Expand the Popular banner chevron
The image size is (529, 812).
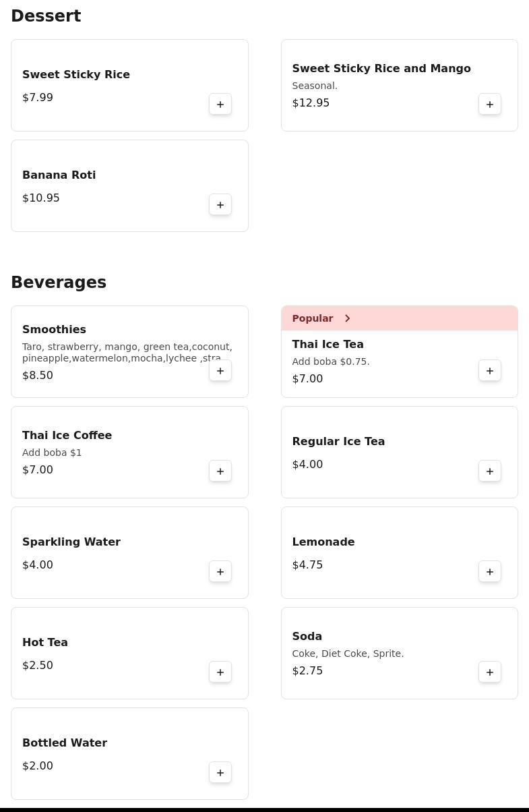click(348, 318)
